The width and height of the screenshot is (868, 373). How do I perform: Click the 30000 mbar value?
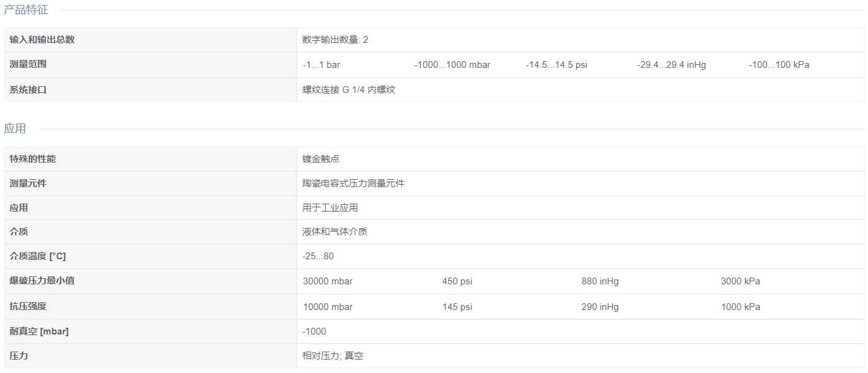pos(328,281)
